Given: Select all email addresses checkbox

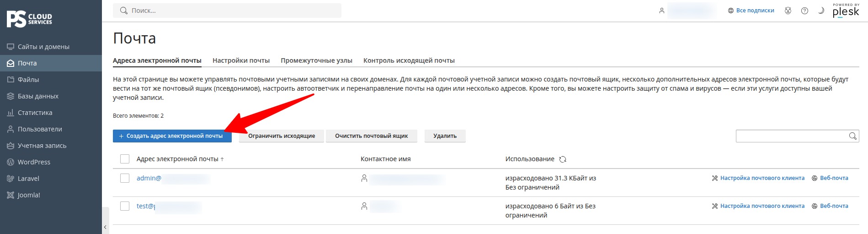Looking at the screenshot, I should pos(125,159).
